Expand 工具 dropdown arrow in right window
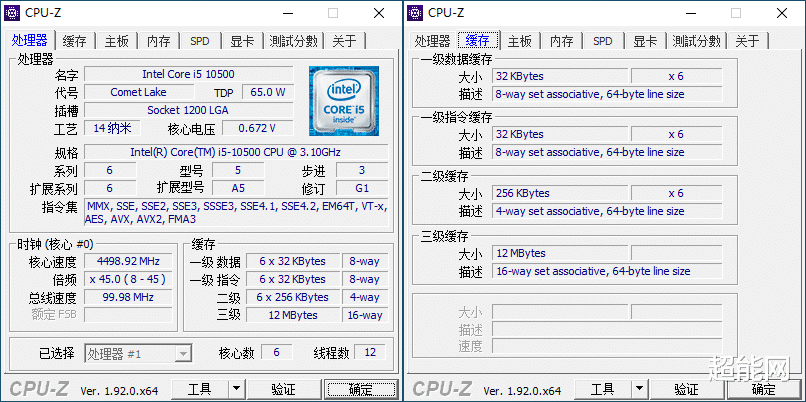 (639, 390)
